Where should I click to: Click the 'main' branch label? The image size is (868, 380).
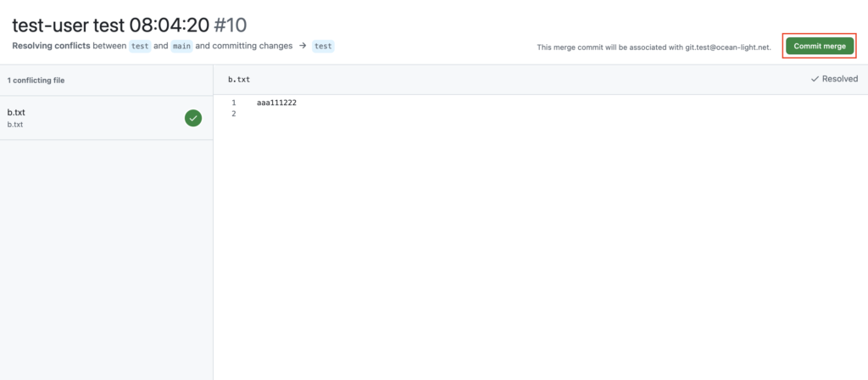point(181,46)
